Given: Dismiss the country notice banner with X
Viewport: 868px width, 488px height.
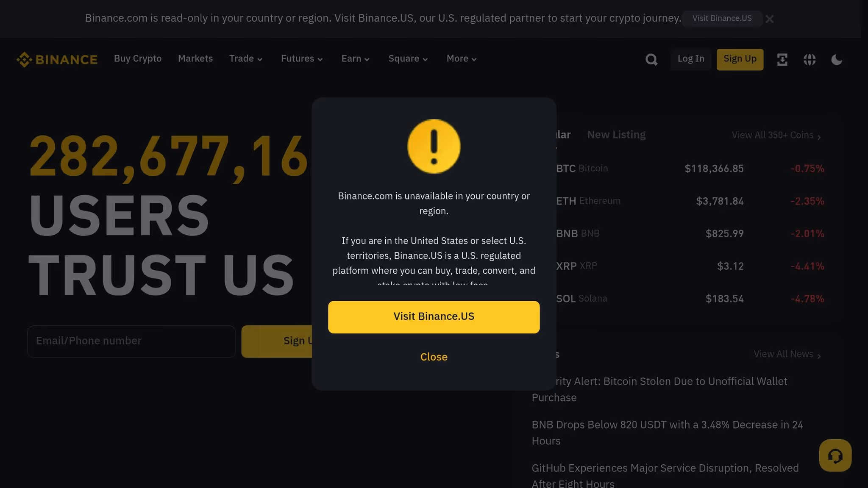Looking at the screenshot, I should point(770,19).
